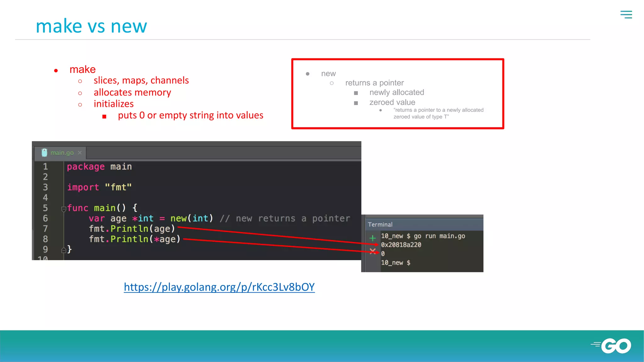Click the '0' output in terminal
The image size is (644, 362).
383,254
